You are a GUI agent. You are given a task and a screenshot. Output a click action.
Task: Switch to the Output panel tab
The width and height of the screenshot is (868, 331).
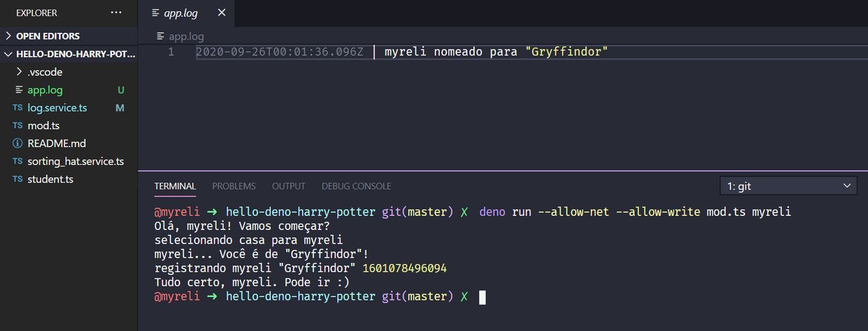click(x=289, y=186)
